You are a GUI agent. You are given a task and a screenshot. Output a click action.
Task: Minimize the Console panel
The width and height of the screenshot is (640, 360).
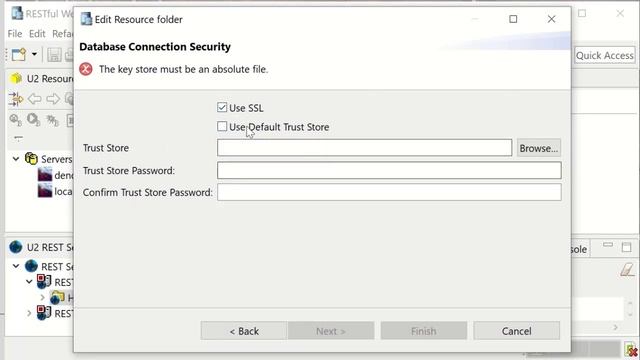608,245
